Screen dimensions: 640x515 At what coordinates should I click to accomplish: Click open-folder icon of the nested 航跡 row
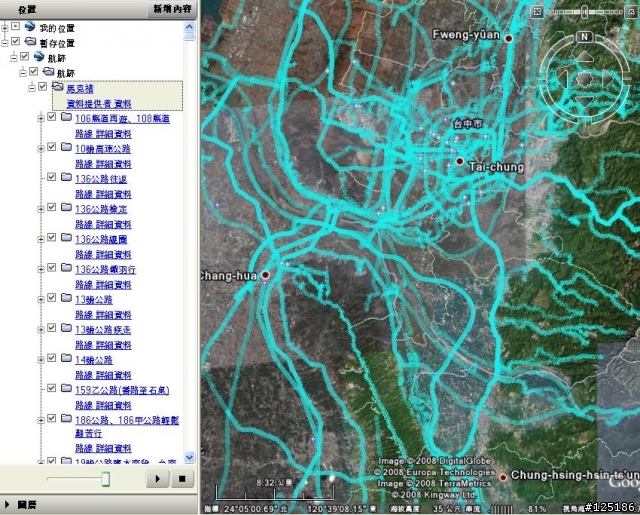(x=48, y=71)
